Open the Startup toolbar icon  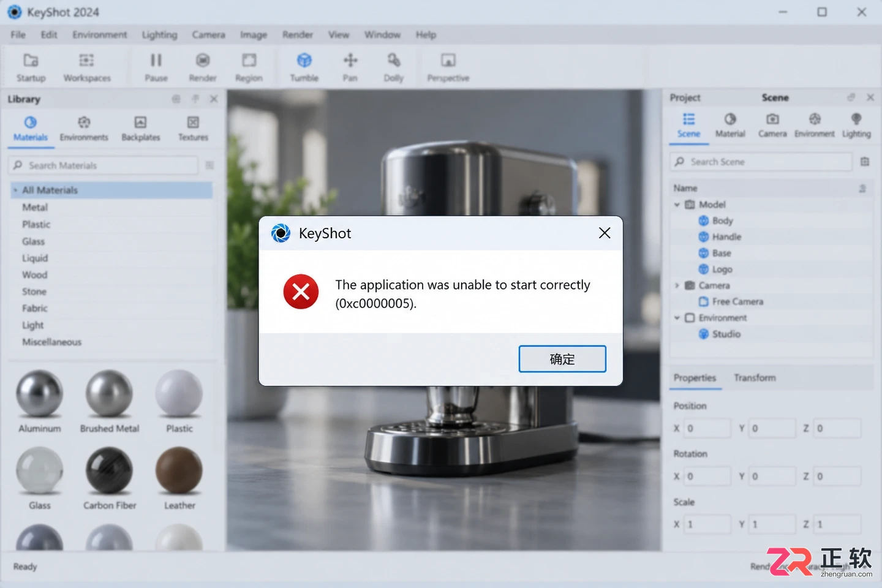tap(31, 67)
